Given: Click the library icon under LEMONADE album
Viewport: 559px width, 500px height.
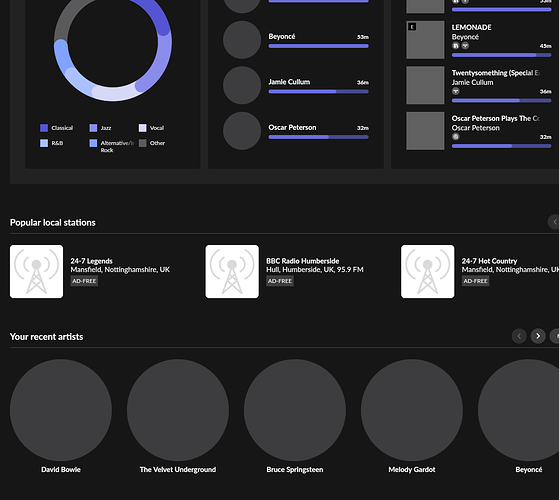Looking at the screenshot, I should pos(455,46).
